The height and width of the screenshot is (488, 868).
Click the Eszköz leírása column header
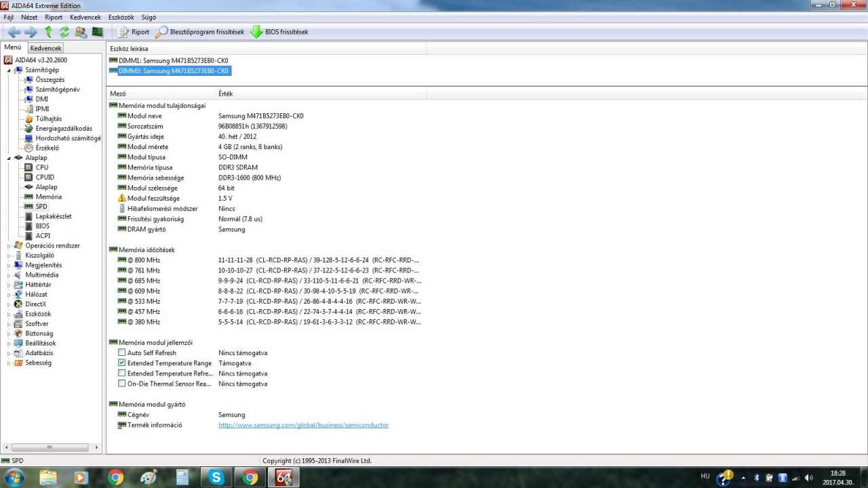[267, 48]
